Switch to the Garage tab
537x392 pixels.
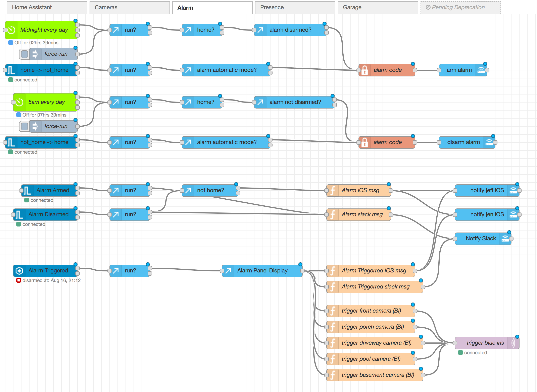click(x=378, y=7)
